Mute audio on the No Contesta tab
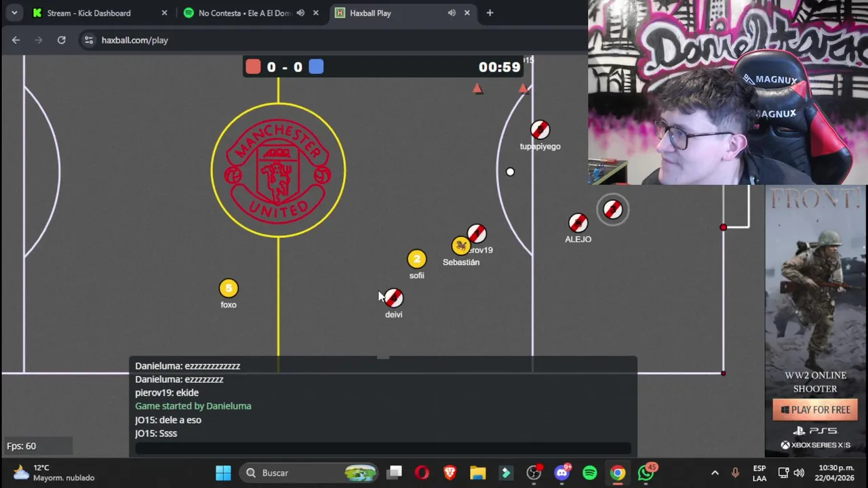Viewport: 868px width, 488px height. pyautogui.click(x=300, y=13)
